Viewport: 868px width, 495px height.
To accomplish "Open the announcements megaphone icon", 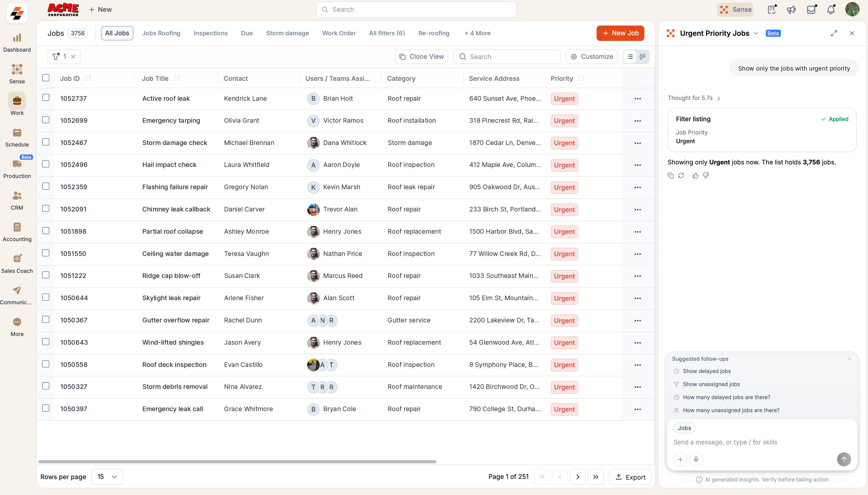I will click(791, 9).
